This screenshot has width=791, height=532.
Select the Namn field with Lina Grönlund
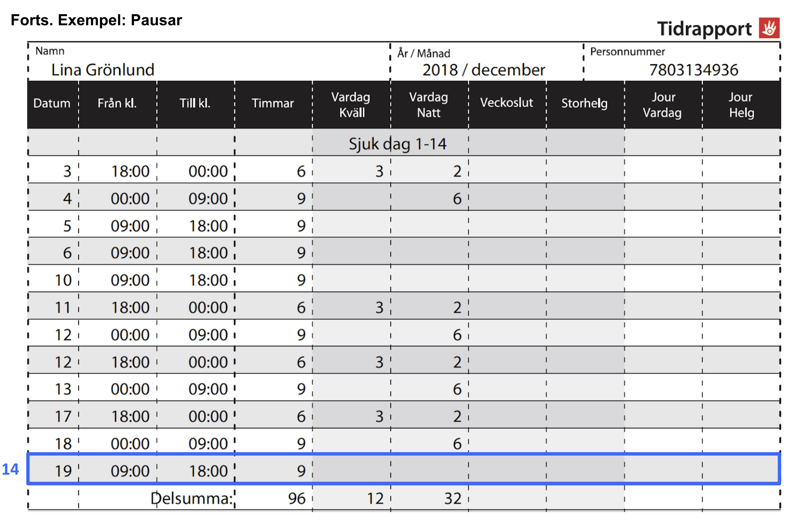[103, 70]
